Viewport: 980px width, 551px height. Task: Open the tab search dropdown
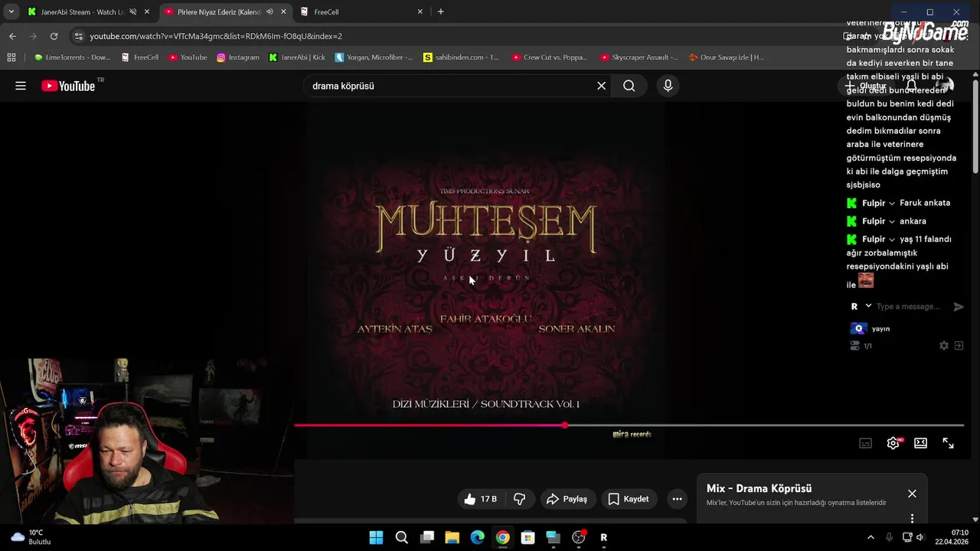click(11, 12)
